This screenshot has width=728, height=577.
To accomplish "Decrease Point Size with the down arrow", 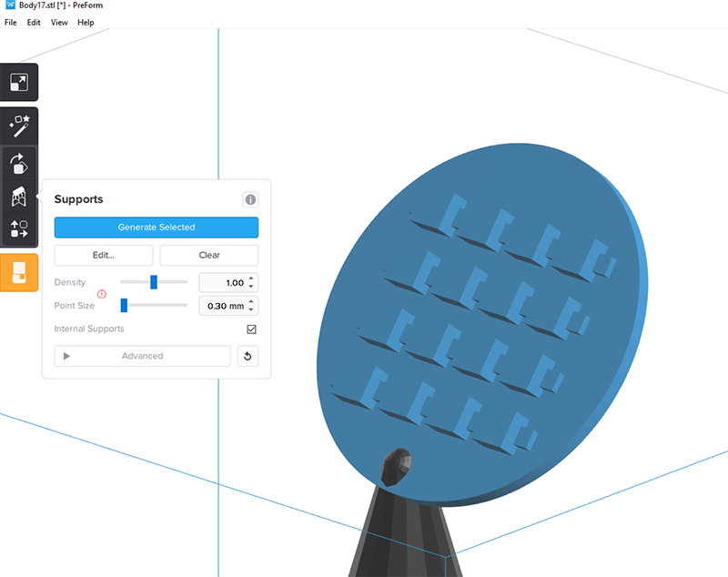I will click(x=251, y=309).
